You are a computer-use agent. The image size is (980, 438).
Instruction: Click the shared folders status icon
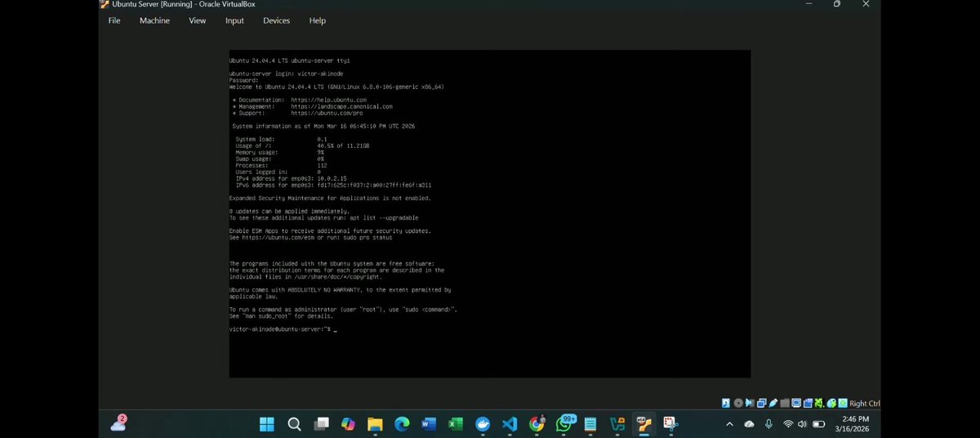click(785, 403)
